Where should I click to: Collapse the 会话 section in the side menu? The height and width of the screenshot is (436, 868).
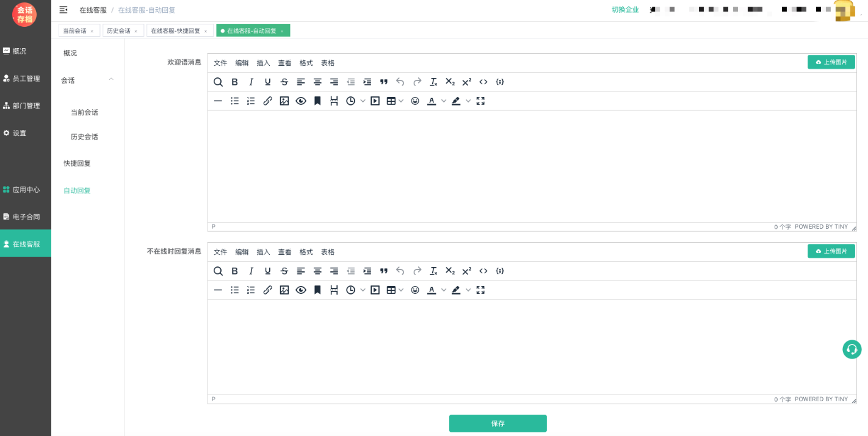click(111, 80)
